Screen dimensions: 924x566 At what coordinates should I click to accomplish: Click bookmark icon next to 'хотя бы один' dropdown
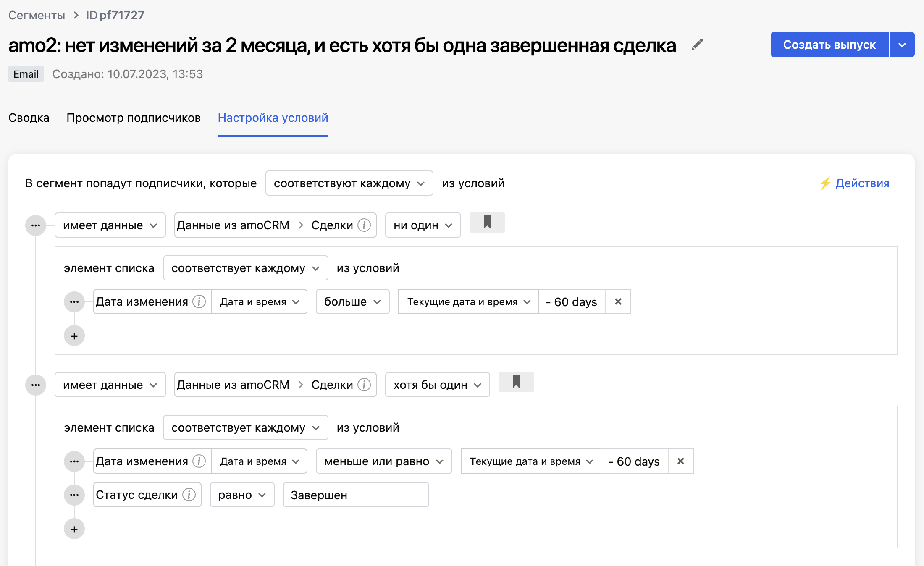coord(516,382)
